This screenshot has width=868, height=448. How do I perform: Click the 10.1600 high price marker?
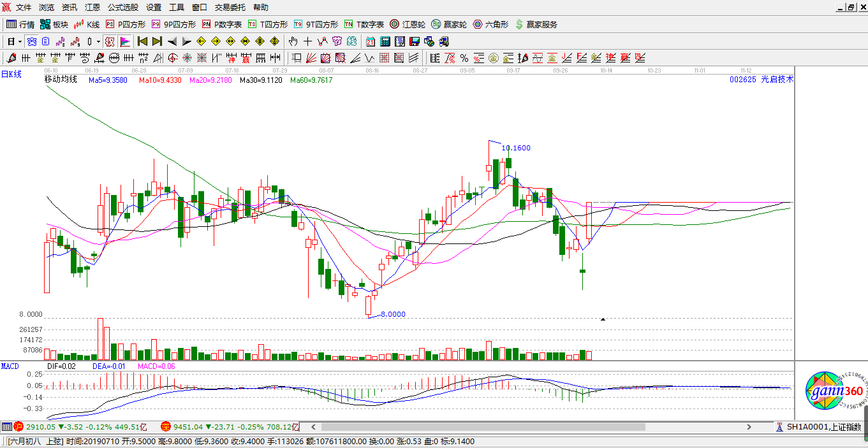(x=516, y=148)
